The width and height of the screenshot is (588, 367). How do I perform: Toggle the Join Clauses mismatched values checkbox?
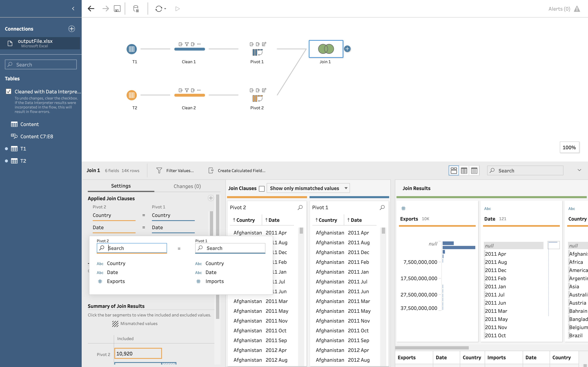(262, 189)
